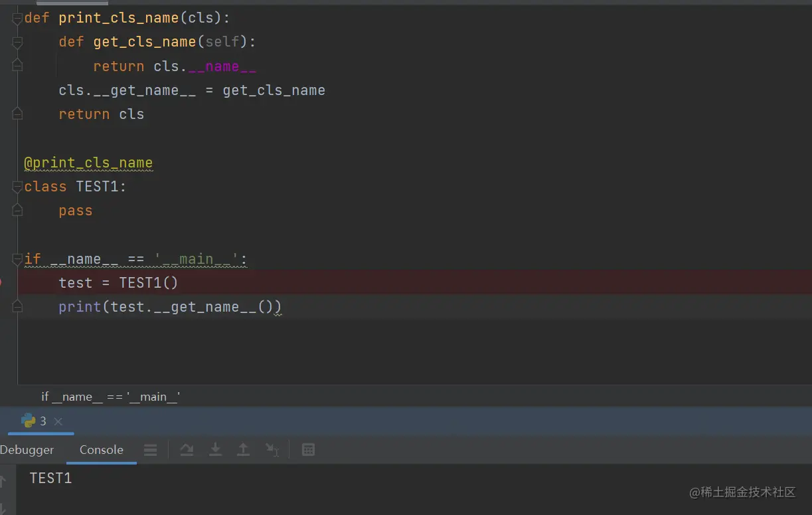Click Show Execution Point icon in debug toolbar

151,450
